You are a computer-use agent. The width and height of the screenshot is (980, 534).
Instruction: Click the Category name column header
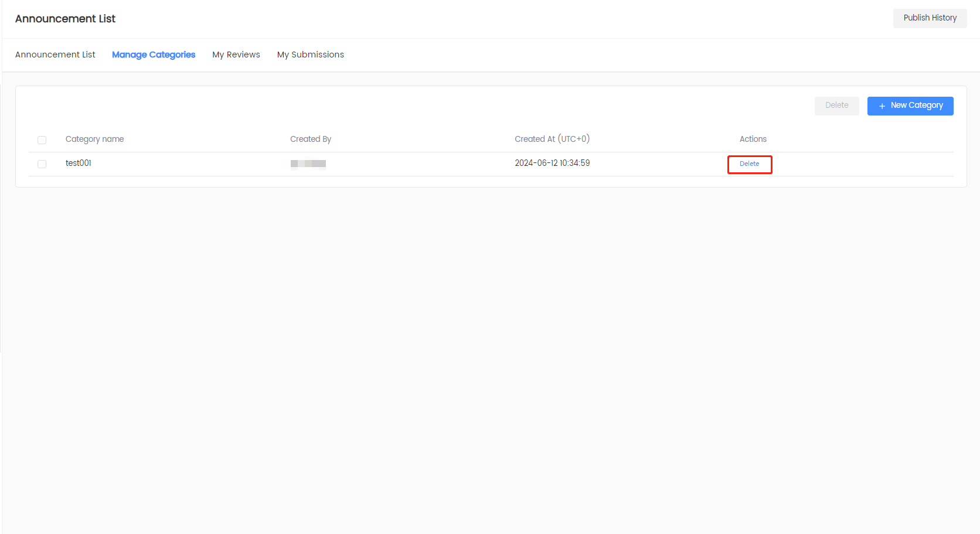click(x=95, y=140)
